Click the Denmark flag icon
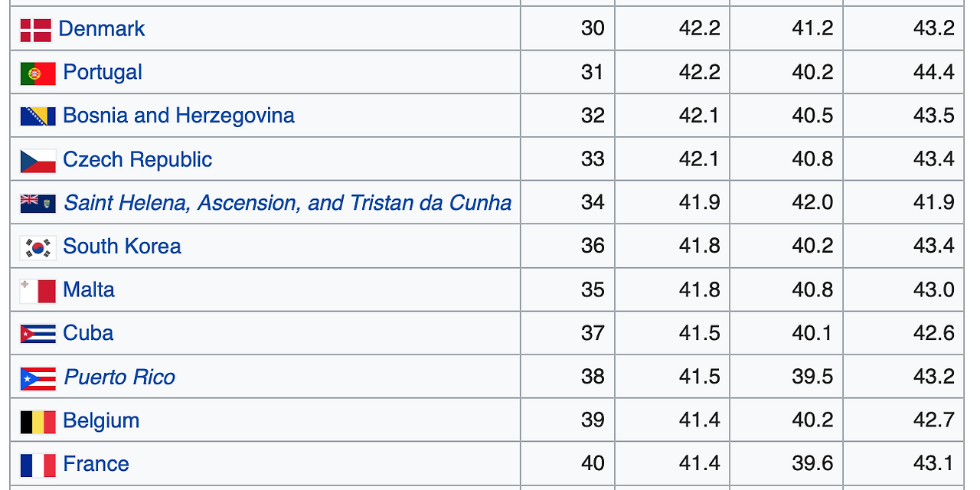This screenshot has width=980, height=490. pyautogui.click(x=35, y=30)
